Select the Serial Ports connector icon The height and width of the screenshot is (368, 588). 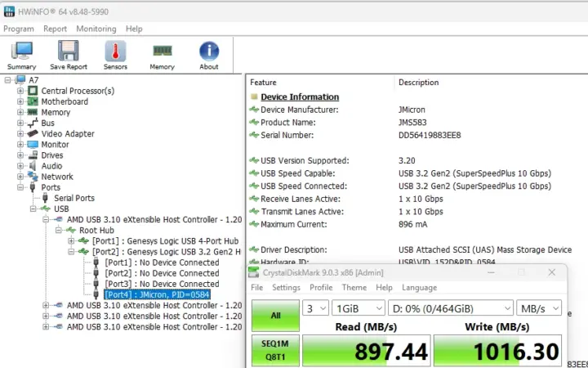[46, 198]
